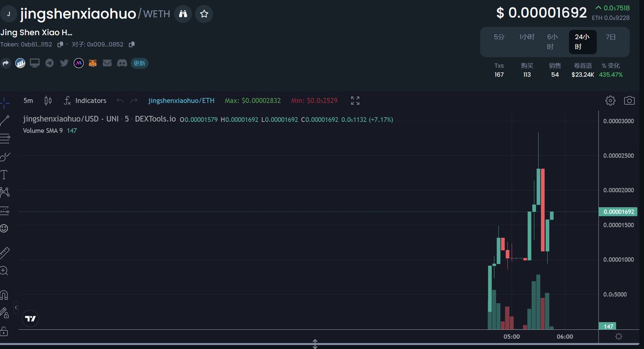Image resolution: width=644 pixels, height=349 pixels.
Task: Switch chart to jingshenxiaohuo/ETH pricing
Action: 181,100
